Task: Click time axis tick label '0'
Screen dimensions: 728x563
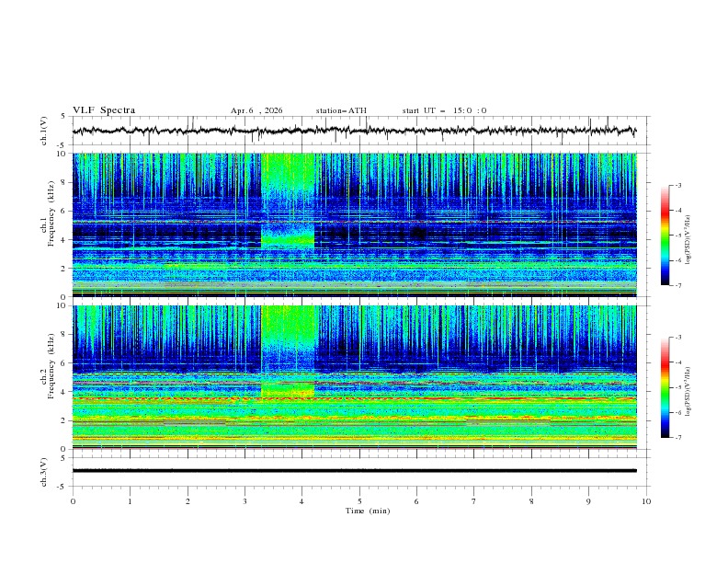Action: (x=73, y=501)
